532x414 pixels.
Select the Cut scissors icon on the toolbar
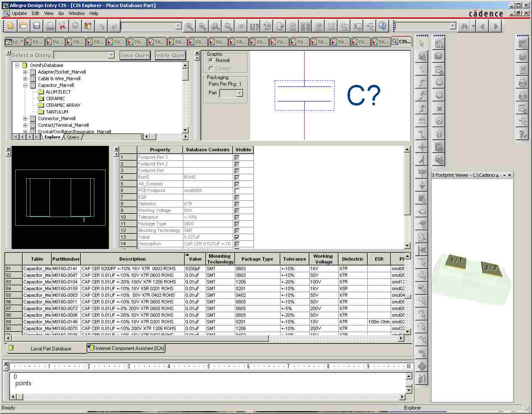63,25
